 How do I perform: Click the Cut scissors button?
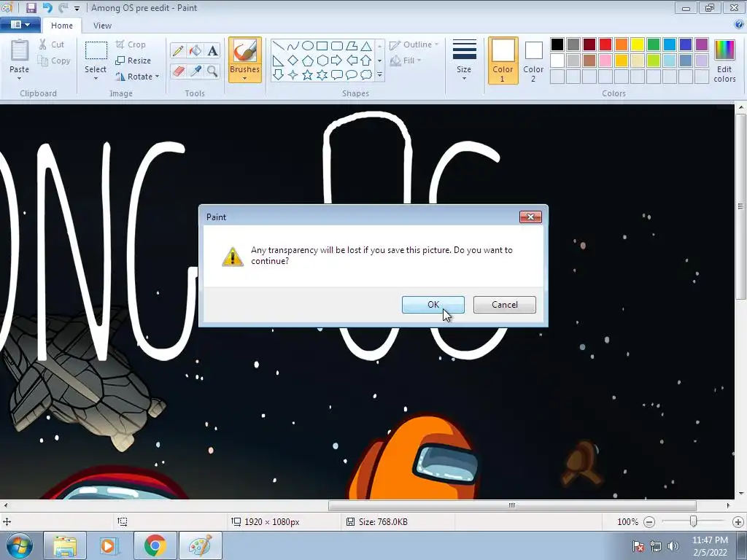[52, 44]
